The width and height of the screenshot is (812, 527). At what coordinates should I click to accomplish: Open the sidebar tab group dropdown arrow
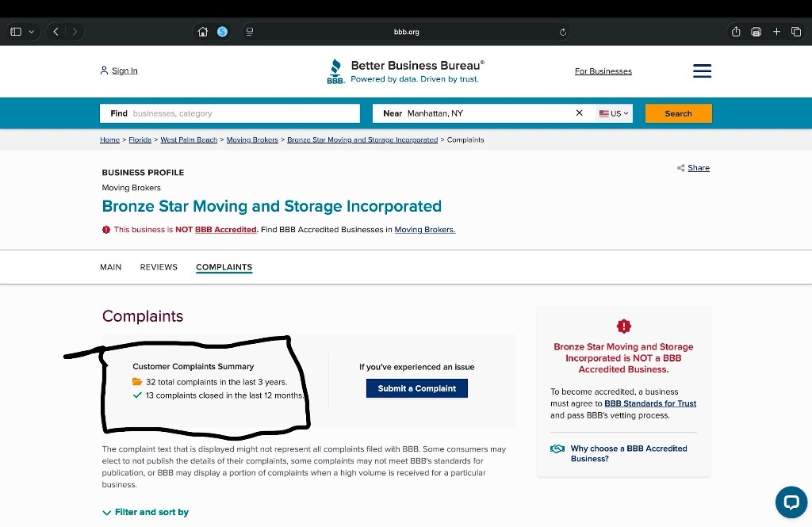[32, 32]
